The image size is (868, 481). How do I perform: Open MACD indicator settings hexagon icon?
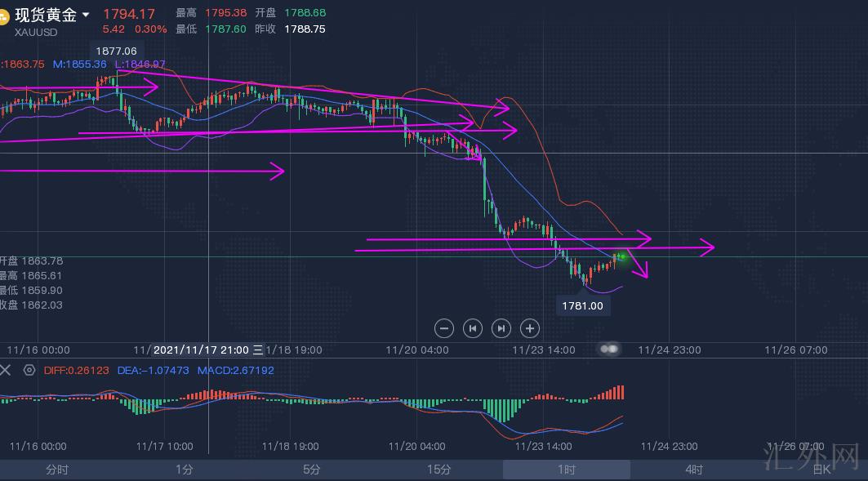(x=29, y=370)
